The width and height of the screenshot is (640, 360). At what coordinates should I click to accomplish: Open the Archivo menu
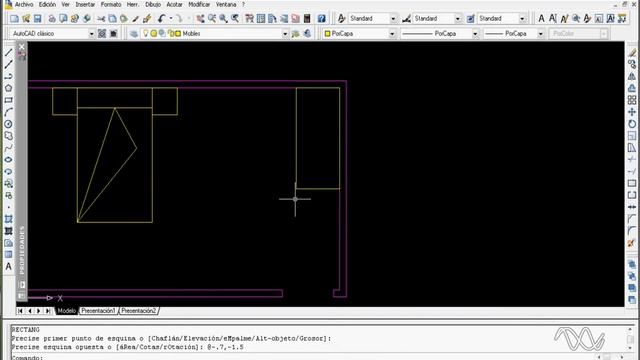(x=24, y=4)
